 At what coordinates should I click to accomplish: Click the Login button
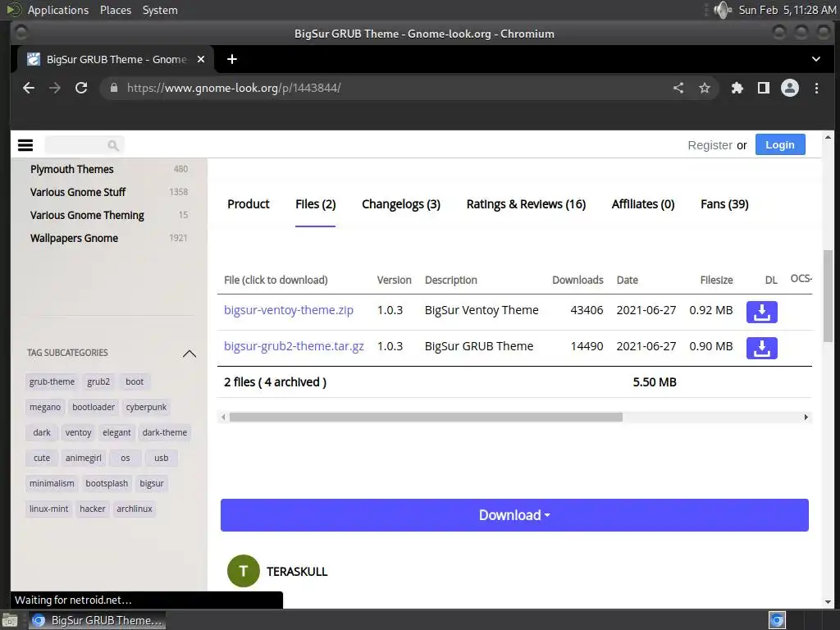[x=780, y=144]
